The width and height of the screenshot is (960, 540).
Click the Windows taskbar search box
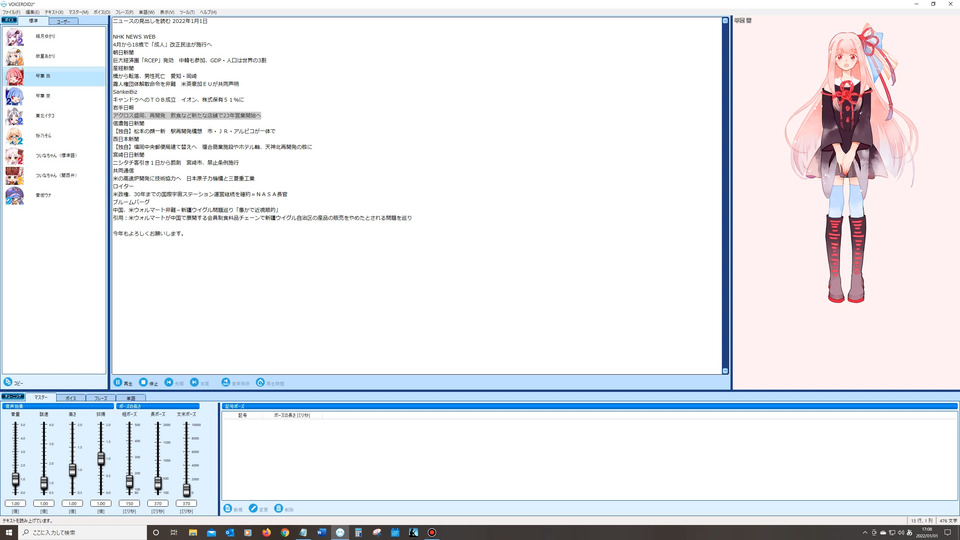point(83,533)
